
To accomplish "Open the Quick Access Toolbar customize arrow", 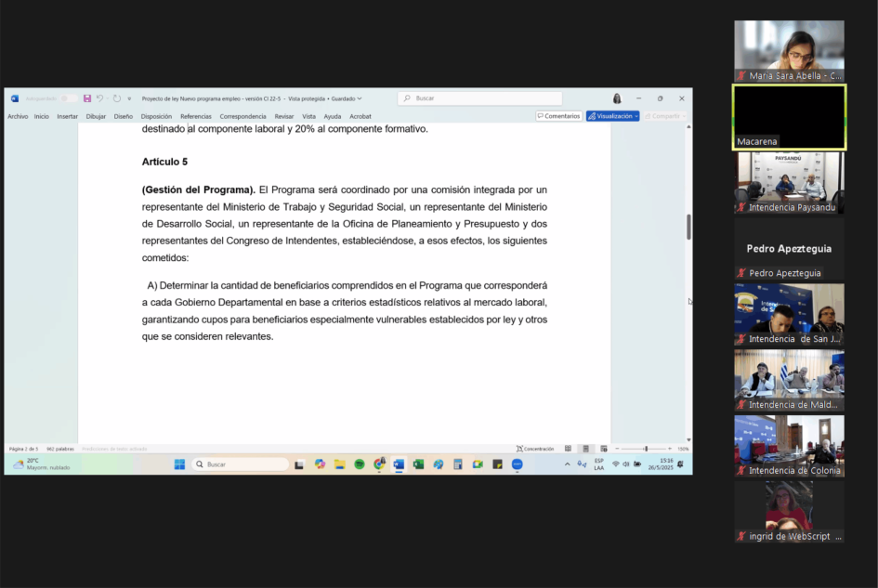I will [129, 98].
